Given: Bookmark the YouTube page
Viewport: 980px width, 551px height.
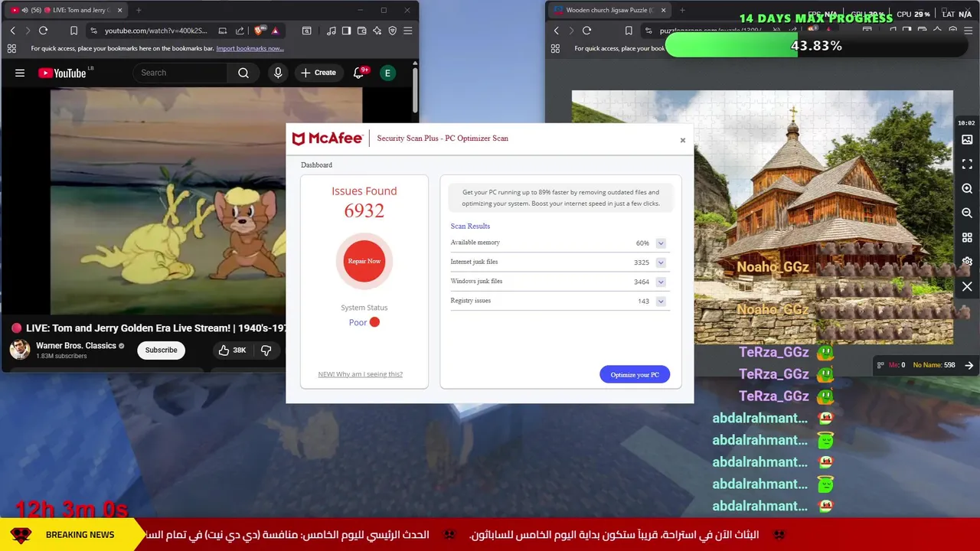Looking at the screenshot, I should (x=73, y=31).
